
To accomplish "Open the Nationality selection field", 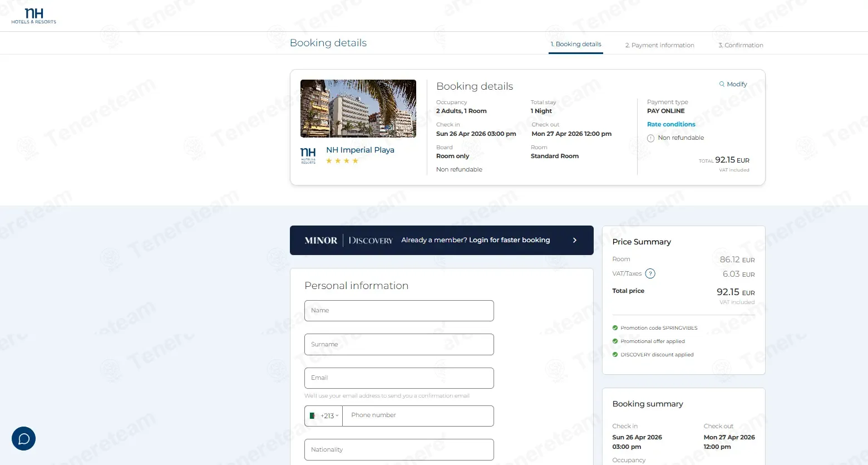I will coord(399,449).
